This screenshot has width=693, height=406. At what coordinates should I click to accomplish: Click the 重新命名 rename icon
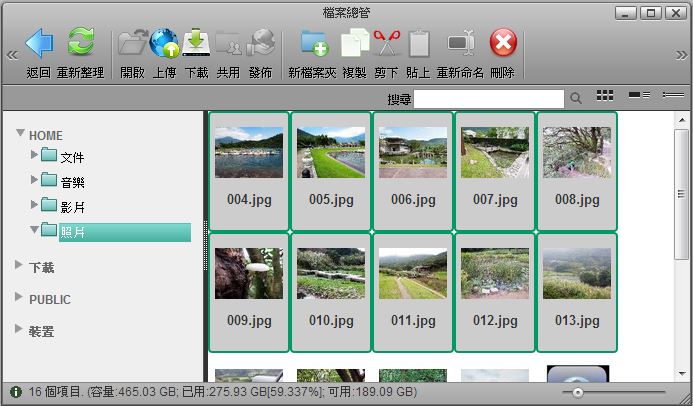click(x=460, y=44)
